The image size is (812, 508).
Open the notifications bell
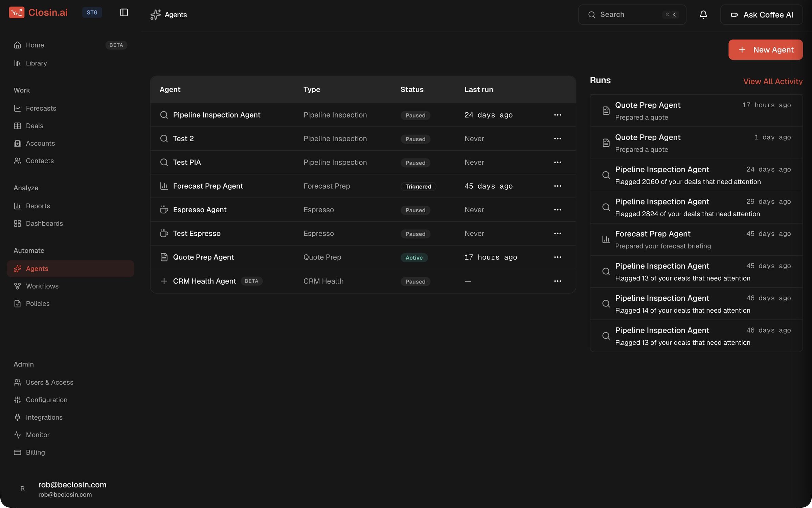[703, 15]
